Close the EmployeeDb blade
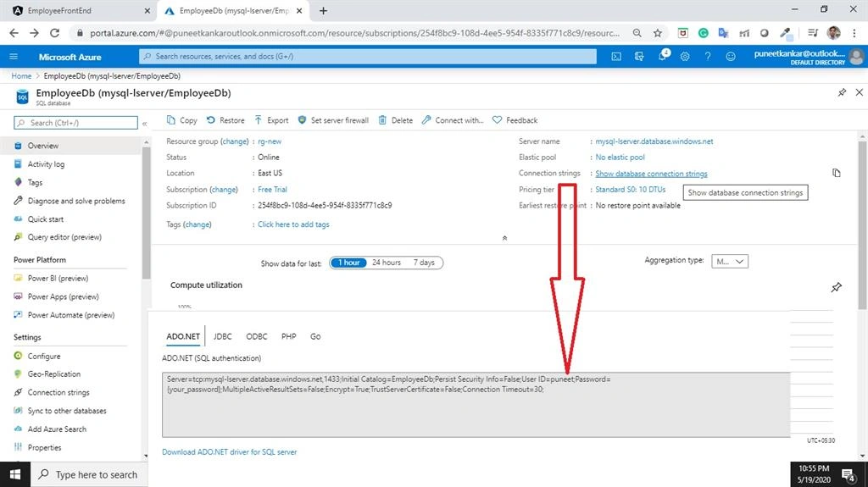 860,92
